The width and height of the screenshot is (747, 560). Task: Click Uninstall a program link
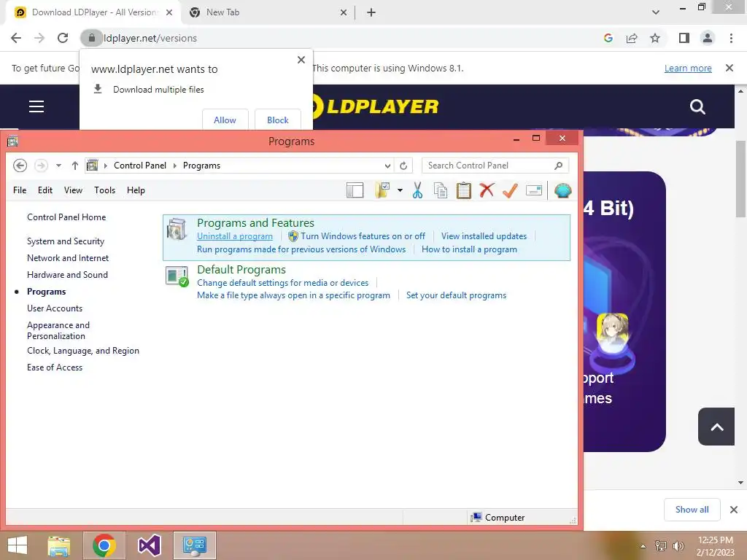tap(235, 236)
